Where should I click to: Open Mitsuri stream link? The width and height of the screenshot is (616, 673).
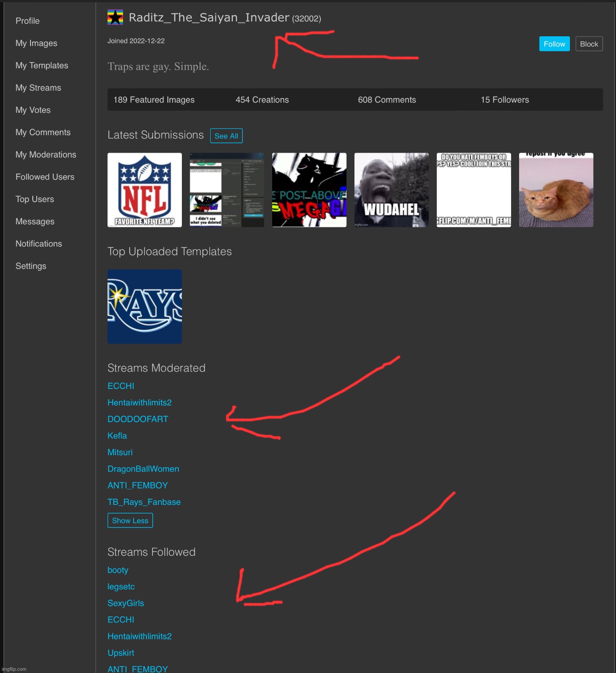(120, 452)
